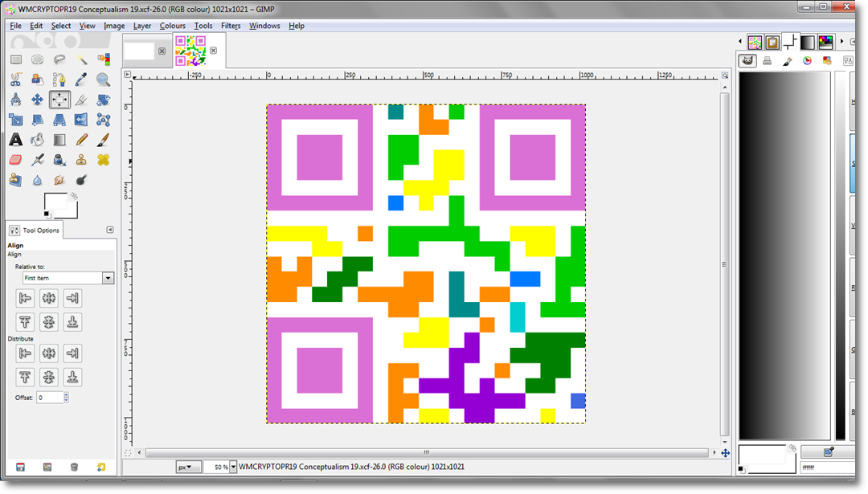Select the Scissors Select tool

pyautogui.click(x=16, y=80)
